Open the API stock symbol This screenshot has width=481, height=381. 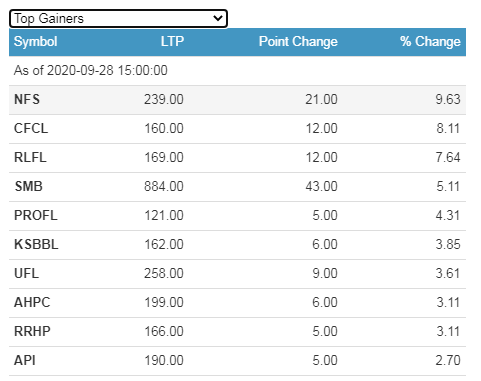tap(25, 360)
